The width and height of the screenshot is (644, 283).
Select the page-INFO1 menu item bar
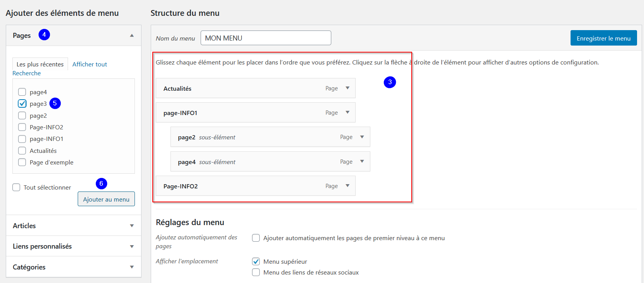pos(256,112)
